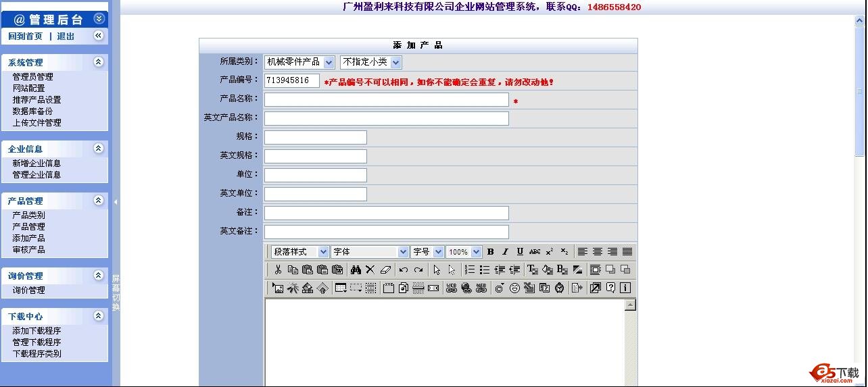Align text right in the editor

pos(612,252)
